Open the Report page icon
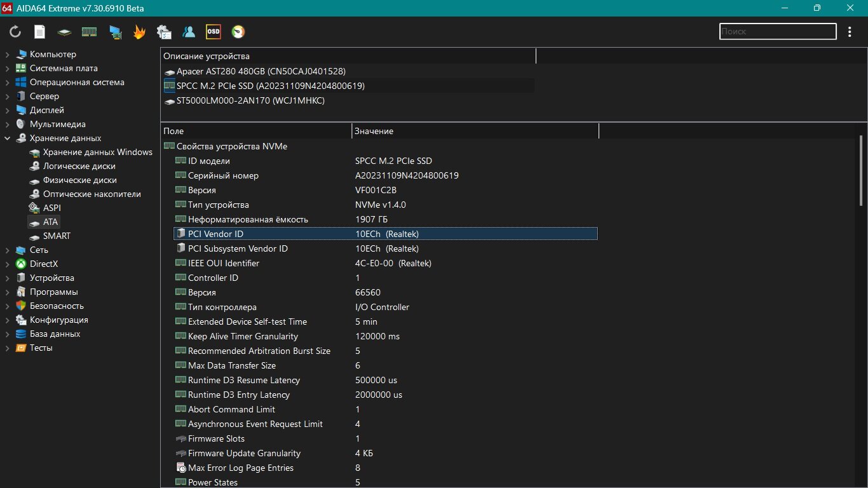The width and height of the screenshot is (868, 488). point(39,32)
